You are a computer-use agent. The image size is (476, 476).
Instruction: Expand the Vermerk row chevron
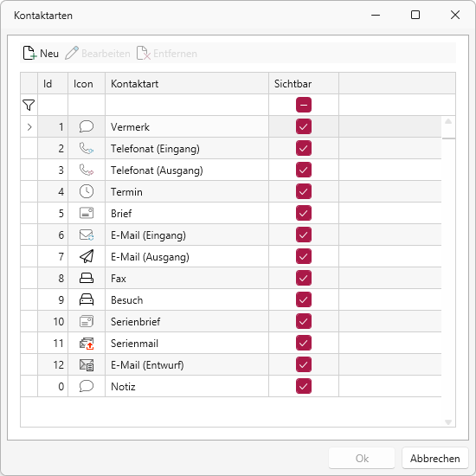tap(29, 127)
